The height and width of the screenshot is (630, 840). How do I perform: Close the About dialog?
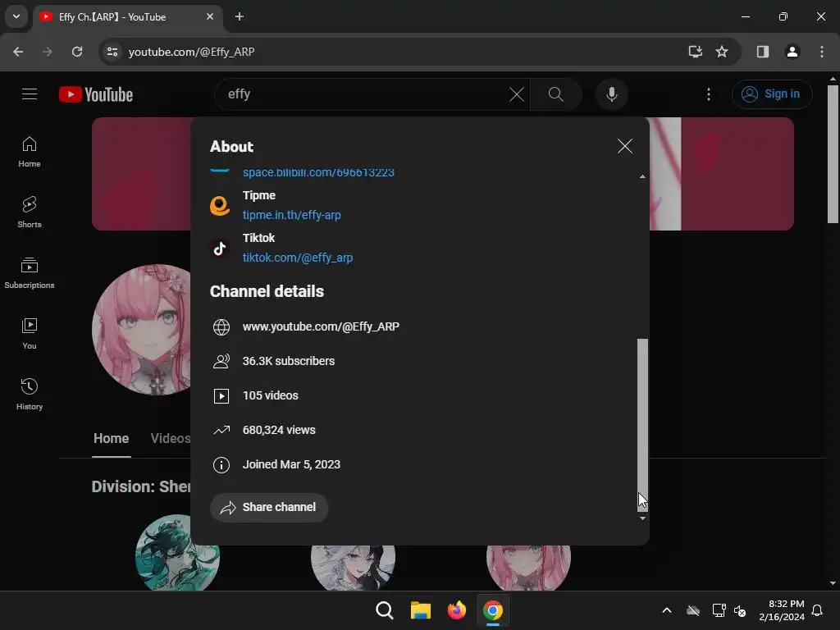(x=624, y=146)
